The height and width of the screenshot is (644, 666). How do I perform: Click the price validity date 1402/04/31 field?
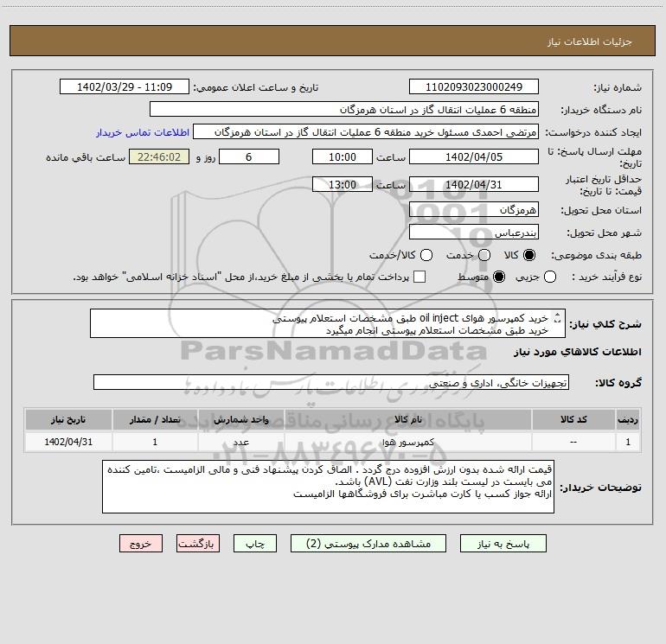[x=474, y=184]
